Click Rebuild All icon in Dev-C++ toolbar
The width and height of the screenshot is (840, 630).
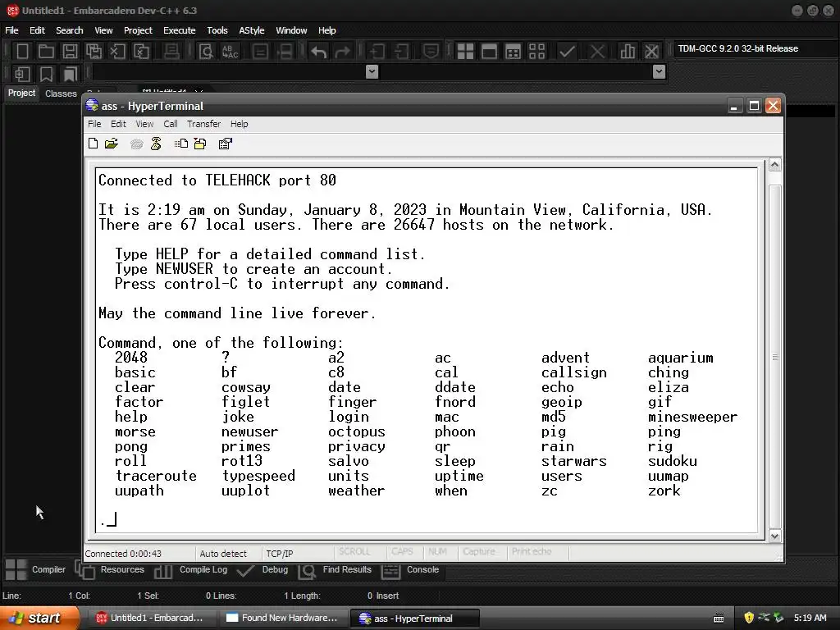(536, 52)
